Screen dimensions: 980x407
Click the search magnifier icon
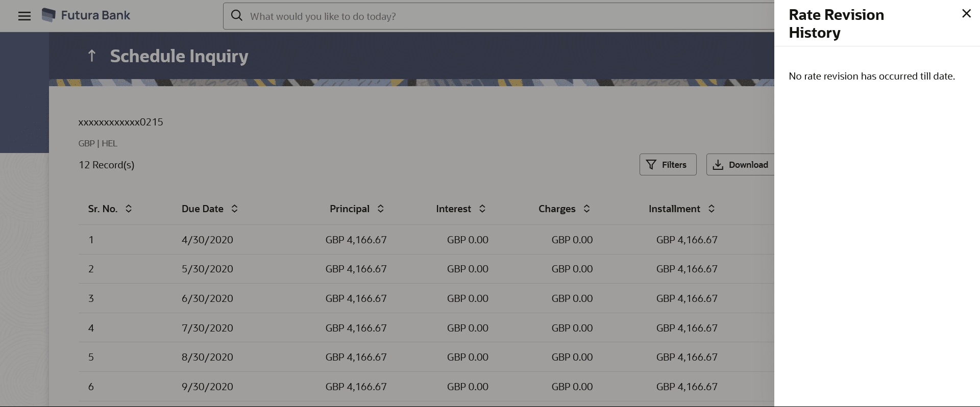point(237,16)
